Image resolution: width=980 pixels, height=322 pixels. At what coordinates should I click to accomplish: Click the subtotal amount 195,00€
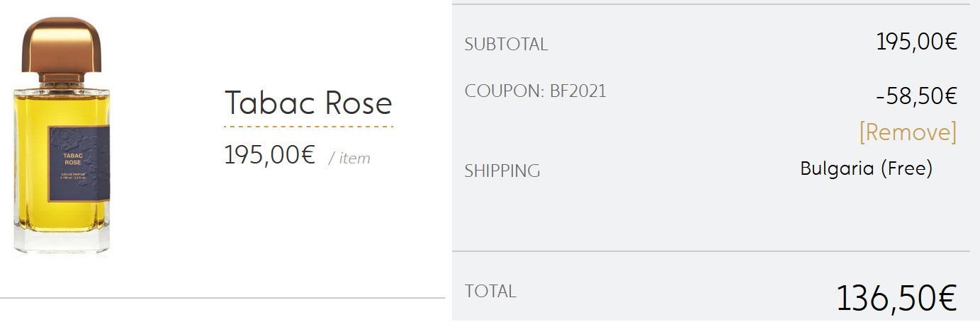[x=917, y=42]
